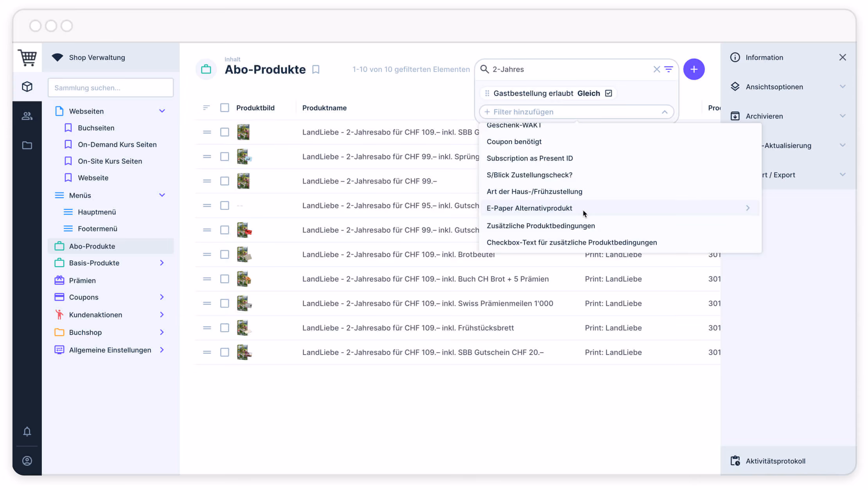Open Footermenü in sidebar
Image resolution: width=868 pixels, height=490 pixels.
97,229
